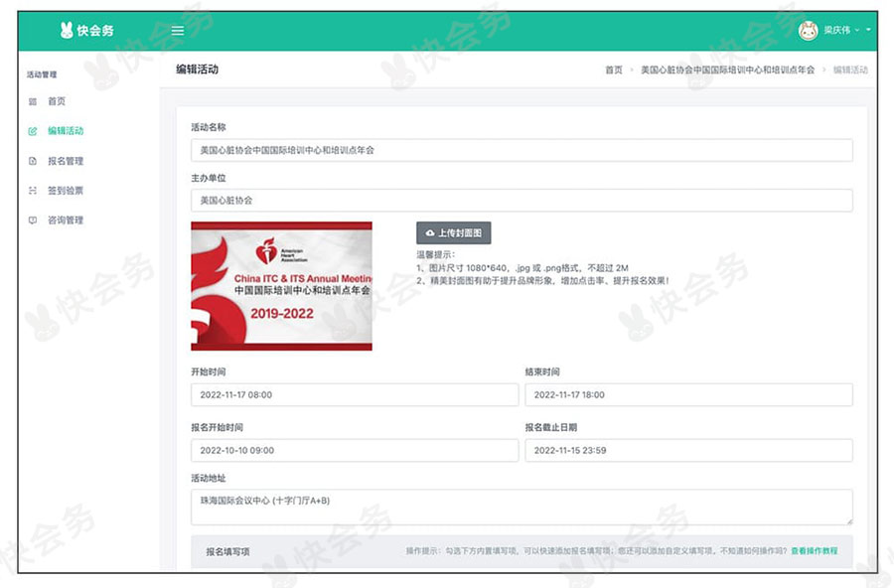Click the 咨询管理 sidebar icon

point(33,220)
